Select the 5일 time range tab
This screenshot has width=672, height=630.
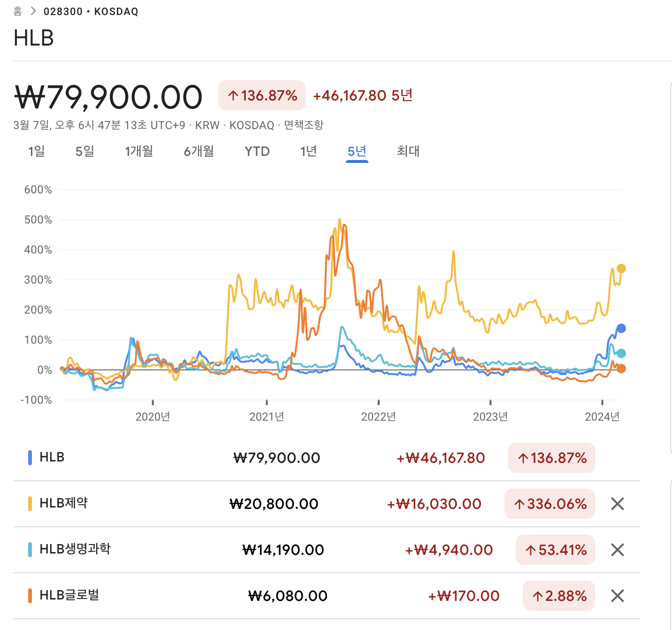point(85,151)
